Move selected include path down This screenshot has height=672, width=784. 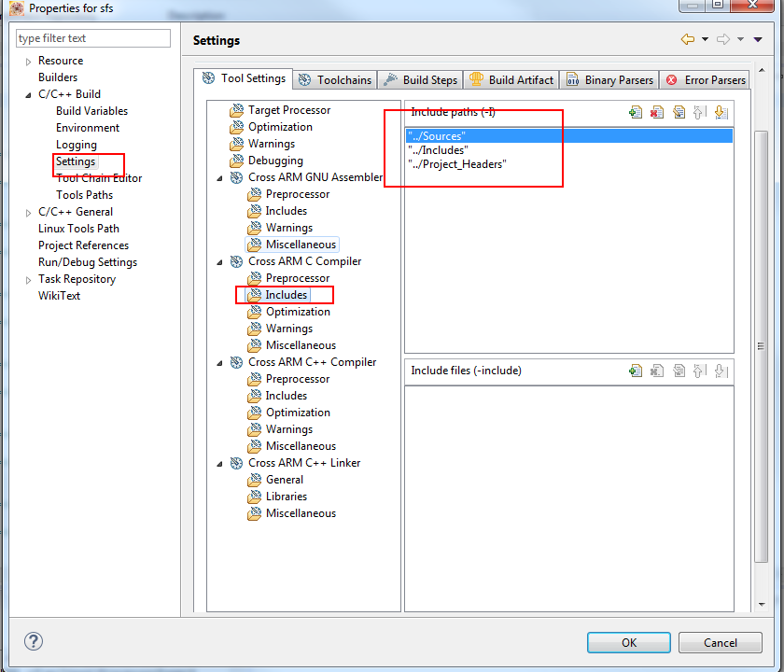[x=721, y=112]
